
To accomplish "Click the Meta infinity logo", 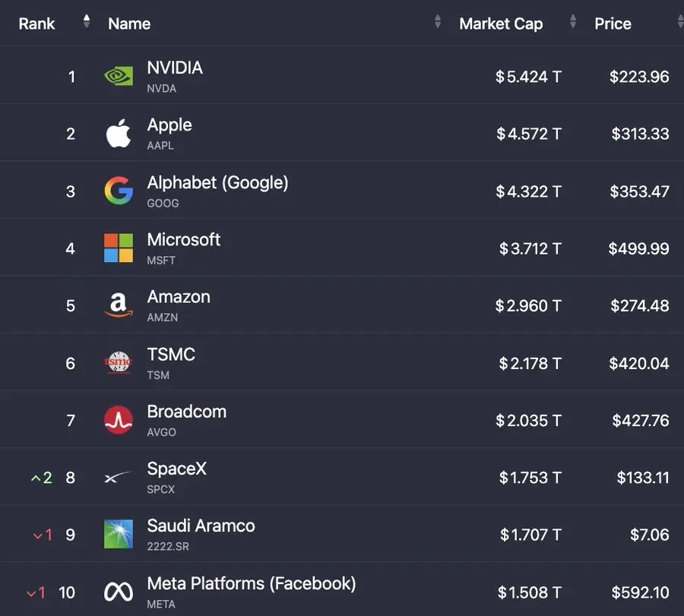I will 119,592.
